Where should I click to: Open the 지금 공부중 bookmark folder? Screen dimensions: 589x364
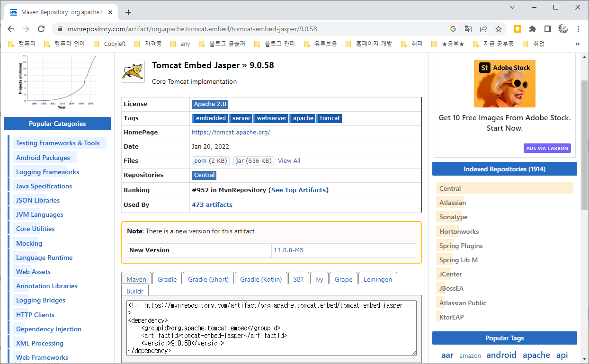(x=493, y=44)
